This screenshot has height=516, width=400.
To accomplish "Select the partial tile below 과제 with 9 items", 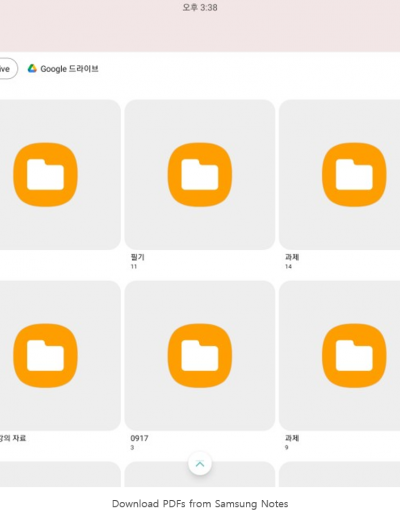I will [339, 474].
